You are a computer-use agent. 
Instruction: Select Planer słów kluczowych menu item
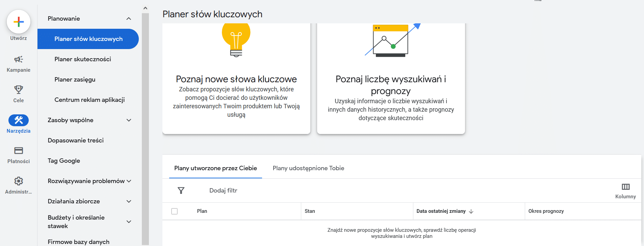(x=88, y=39)
